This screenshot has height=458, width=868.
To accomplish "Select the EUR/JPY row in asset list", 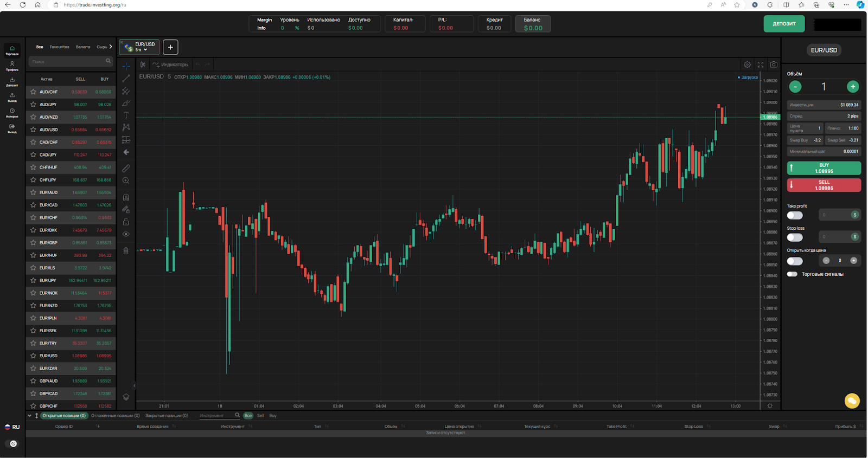I will [x=71, y=281].
